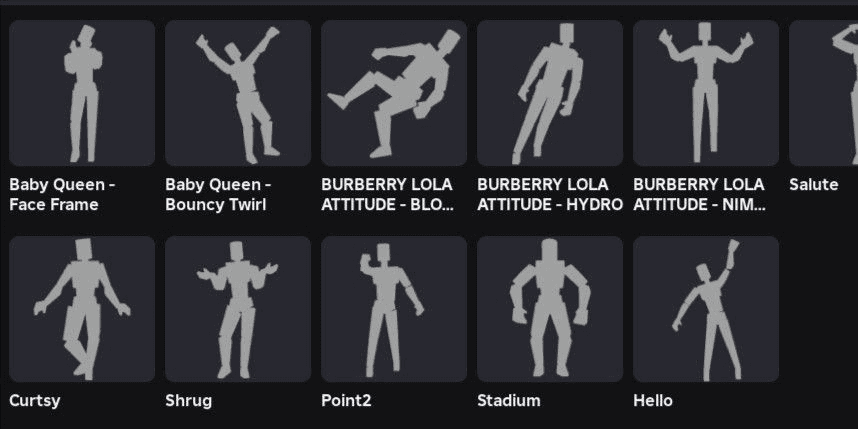The image size is (858, 429).
Task: Choose the Stadium emote thumbnail
Action: point(550,309)
